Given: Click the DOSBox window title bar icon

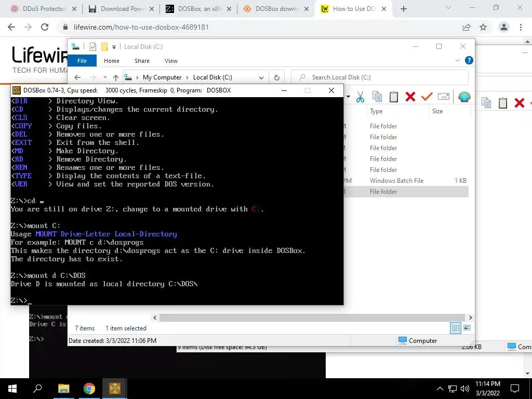Looking at the screenshot, I should click(x=16, y=90).
